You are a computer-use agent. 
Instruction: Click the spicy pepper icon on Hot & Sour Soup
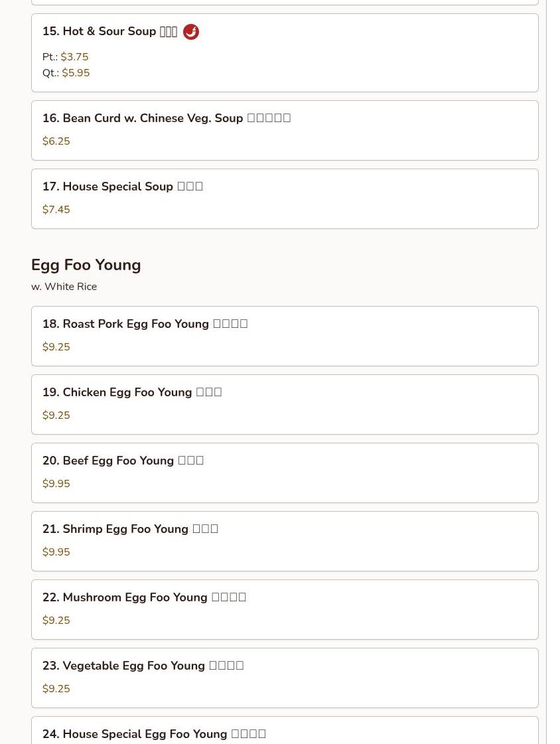click(190, 32)
